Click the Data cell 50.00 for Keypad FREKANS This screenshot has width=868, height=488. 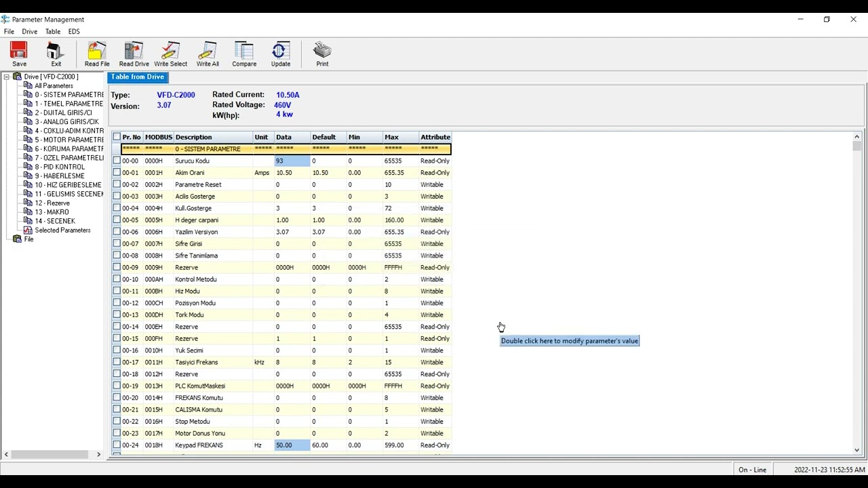coord(292,445)
